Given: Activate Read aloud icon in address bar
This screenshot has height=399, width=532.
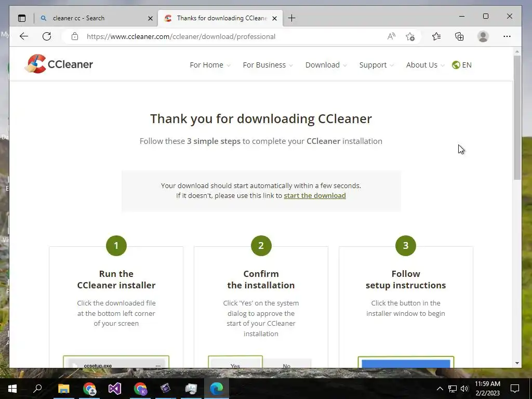Looking at the screenshot, I should click(391, 36).
